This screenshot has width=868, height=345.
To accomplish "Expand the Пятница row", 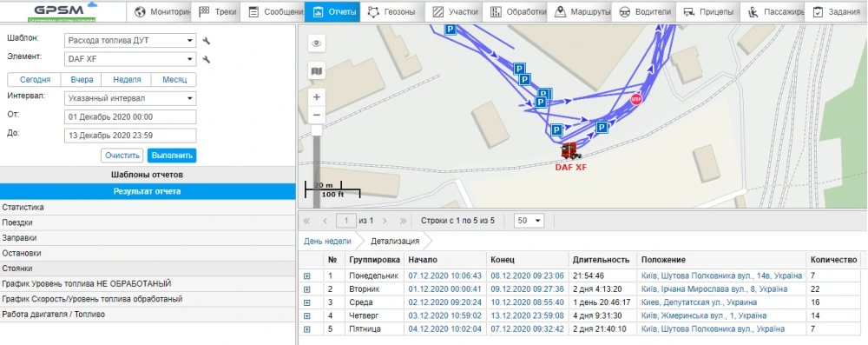I will pos(306,329).
